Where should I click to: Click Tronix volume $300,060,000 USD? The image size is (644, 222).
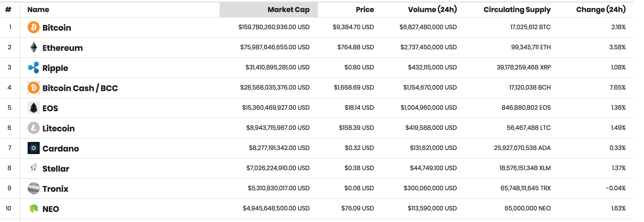tap(430, 188)
